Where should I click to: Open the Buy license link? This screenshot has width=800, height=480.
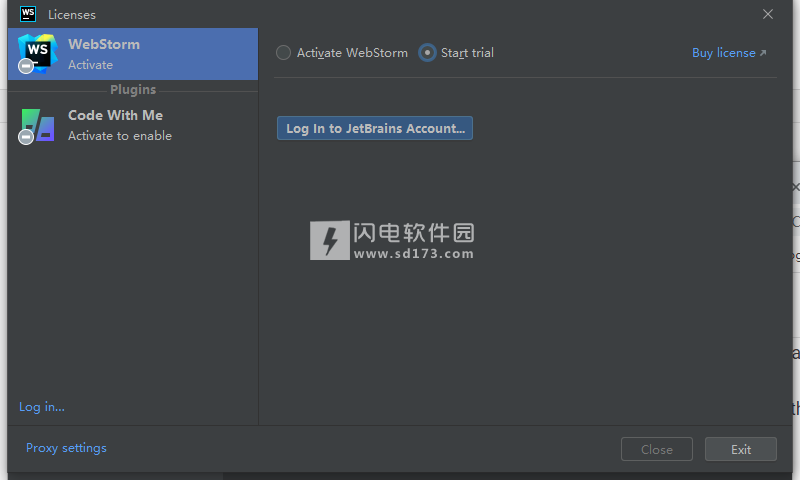pos(729,53)
